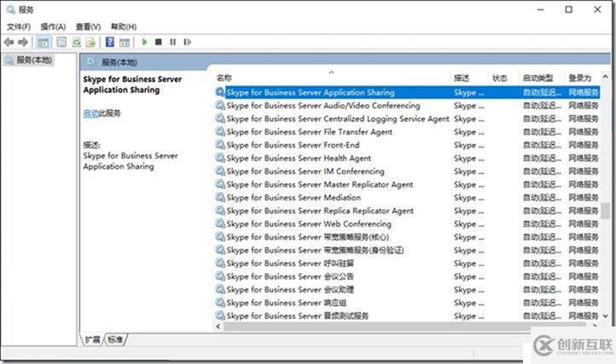Sort by the 名称 column header
Screen dimensions: 616x364
tap(224, 78)
